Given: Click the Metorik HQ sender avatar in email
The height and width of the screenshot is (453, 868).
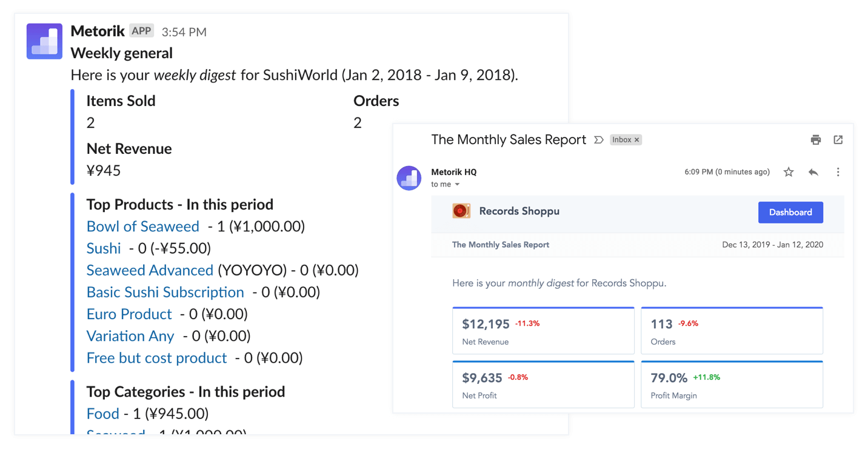Looking at the screenshot, I should tap(409, 178).
